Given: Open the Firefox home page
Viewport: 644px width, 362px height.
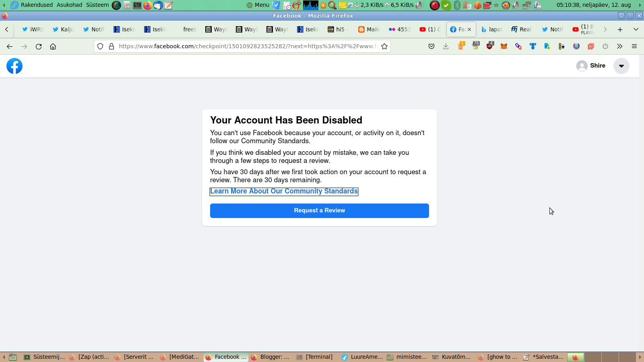Looking at the screenshot, I should click(53, 46).
